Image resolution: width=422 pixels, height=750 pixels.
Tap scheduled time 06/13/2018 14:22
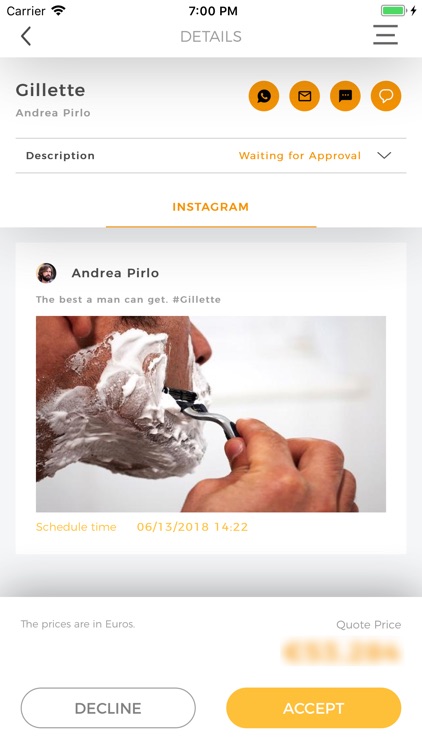pyautogui.click(x=192, y=527)
